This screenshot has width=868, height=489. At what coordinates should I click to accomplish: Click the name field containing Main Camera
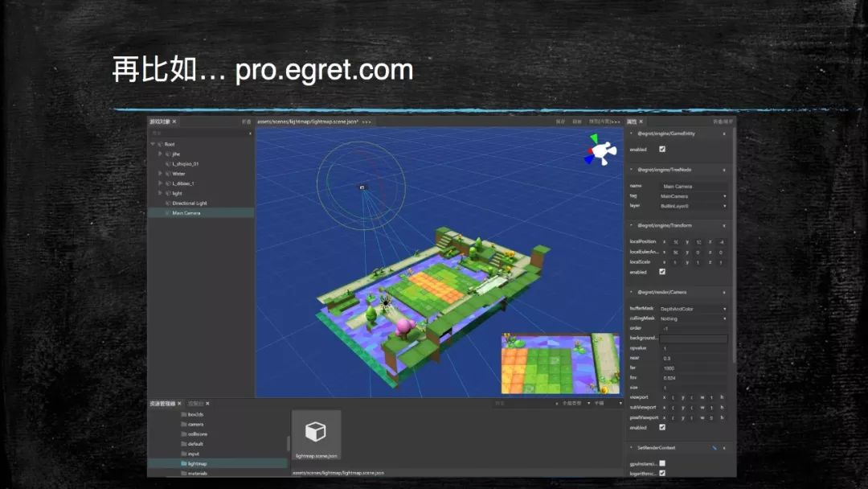pos(694,187)
